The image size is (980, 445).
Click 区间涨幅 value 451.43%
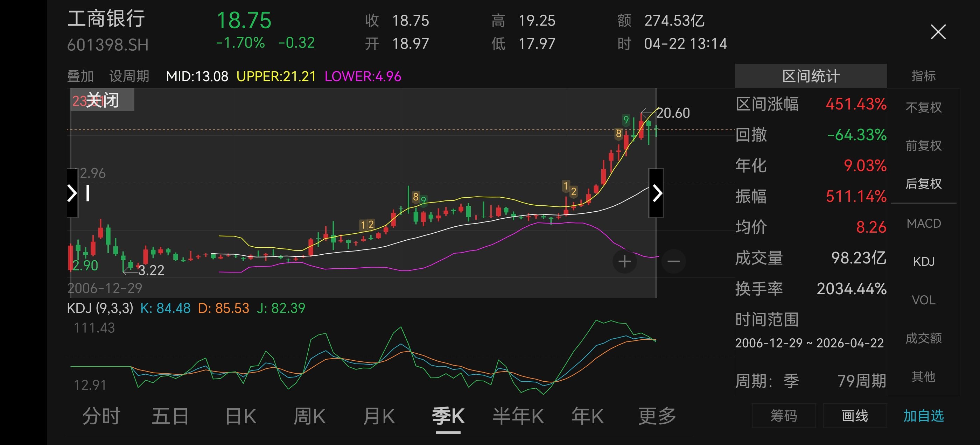pos(856,104)
